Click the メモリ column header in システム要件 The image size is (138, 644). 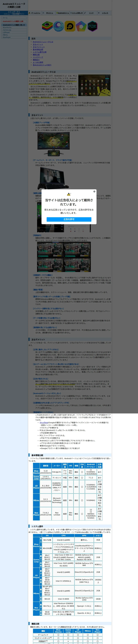[98, 535]
